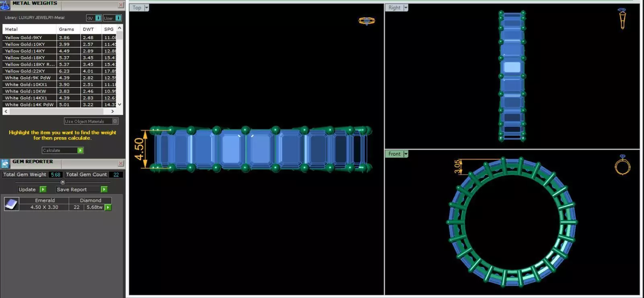Click green arrow next to 5.68tw
Screen dimensions: 644x298
click(x=108, y=207)
